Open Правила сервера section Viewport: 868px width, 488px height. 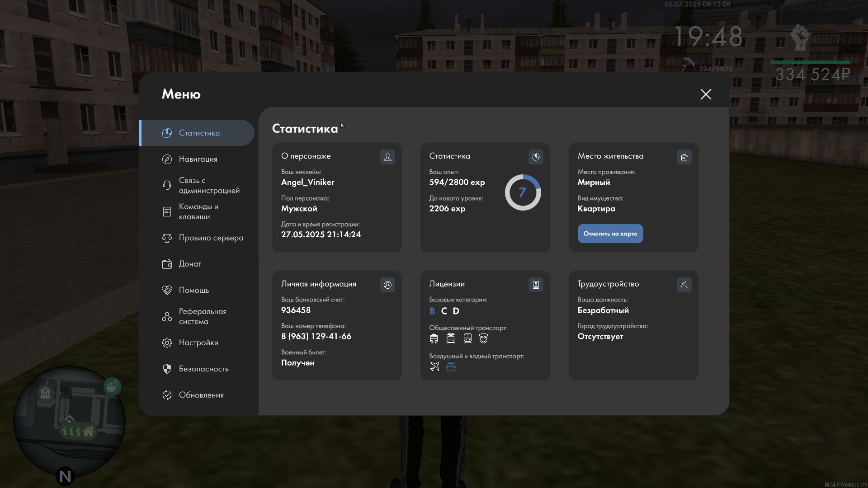pyautogui.click(x=197, y=238)
